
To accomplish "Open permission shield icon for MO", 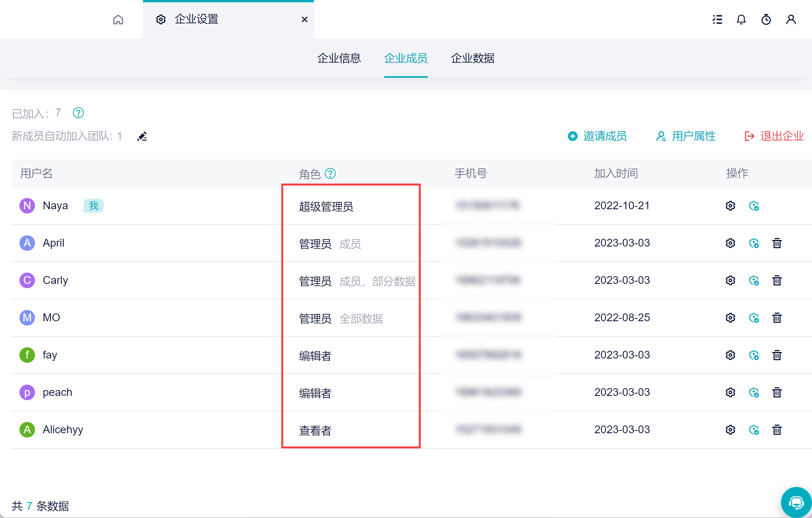I will click(754, 318).
